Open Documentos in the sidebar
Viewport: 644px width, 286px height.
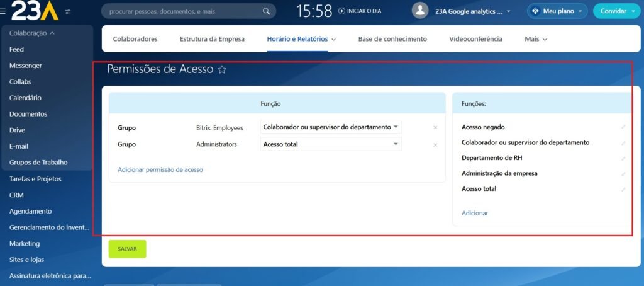pos(28,114)
